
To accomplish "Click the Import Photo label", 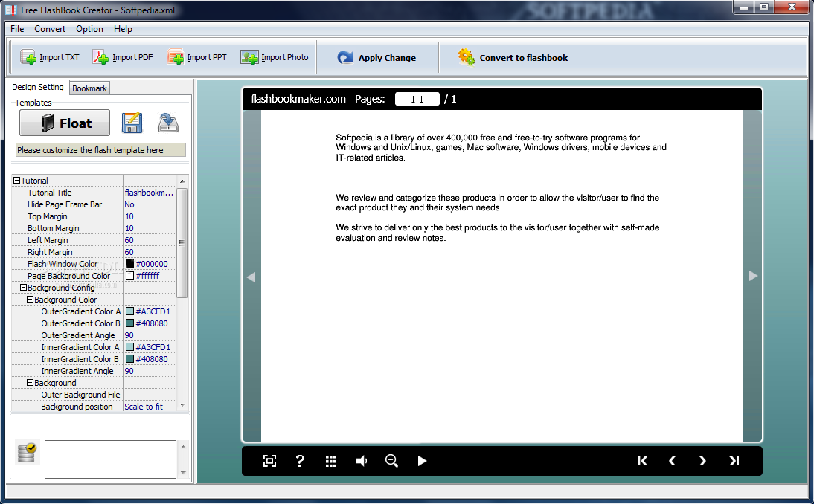I will [284, 57].
